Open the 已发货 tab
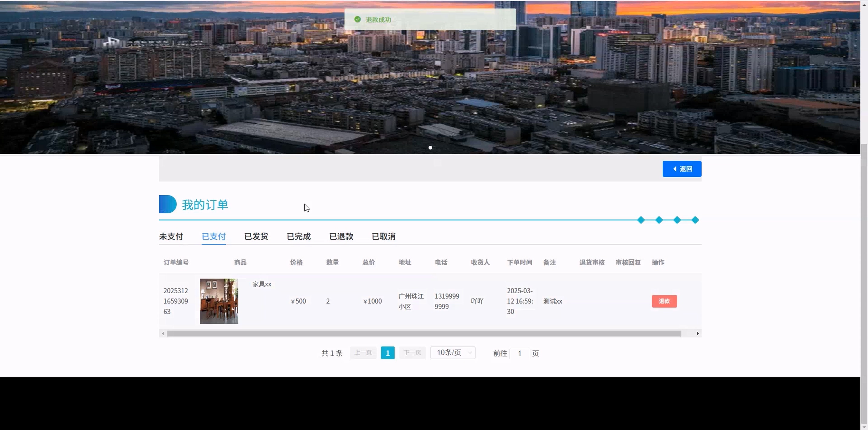 tap(256, 236)
